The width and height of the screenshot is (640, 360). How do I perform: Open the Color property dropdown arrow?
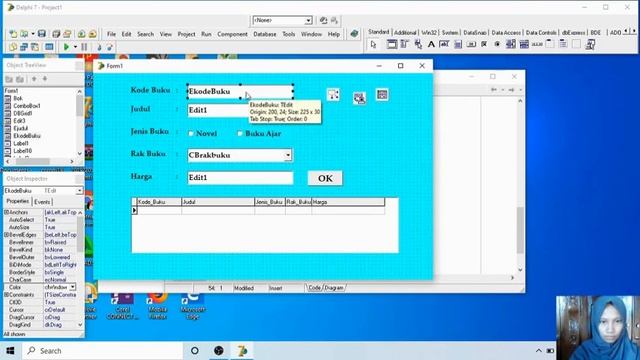73,287
